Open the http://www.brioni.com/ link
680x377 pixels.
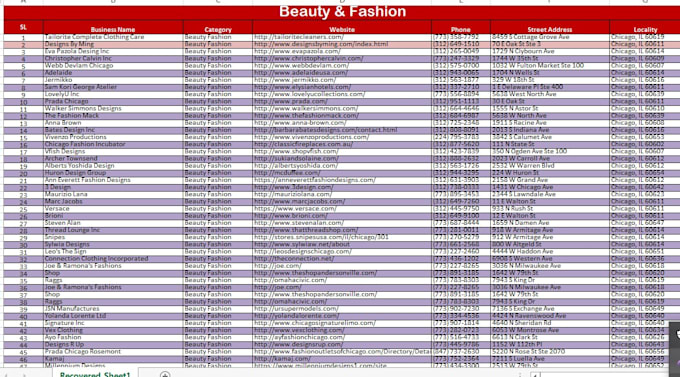[x=291, y=216]
